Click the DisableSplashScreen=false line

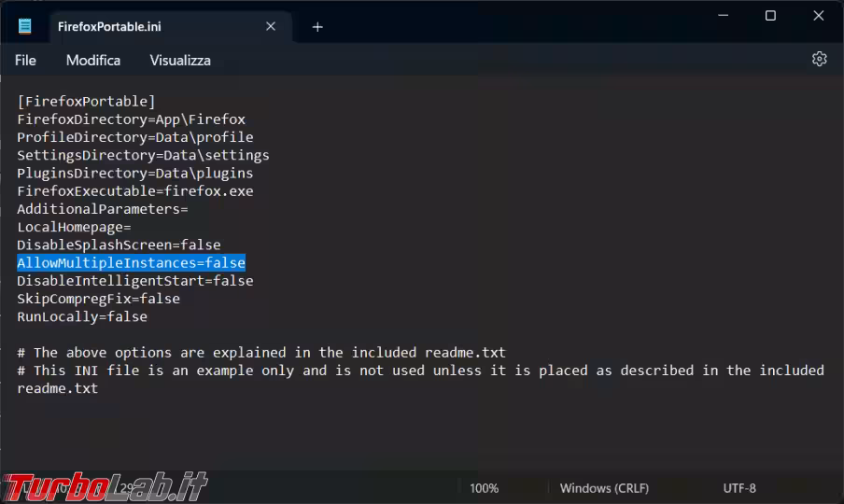tap(119, 245)
